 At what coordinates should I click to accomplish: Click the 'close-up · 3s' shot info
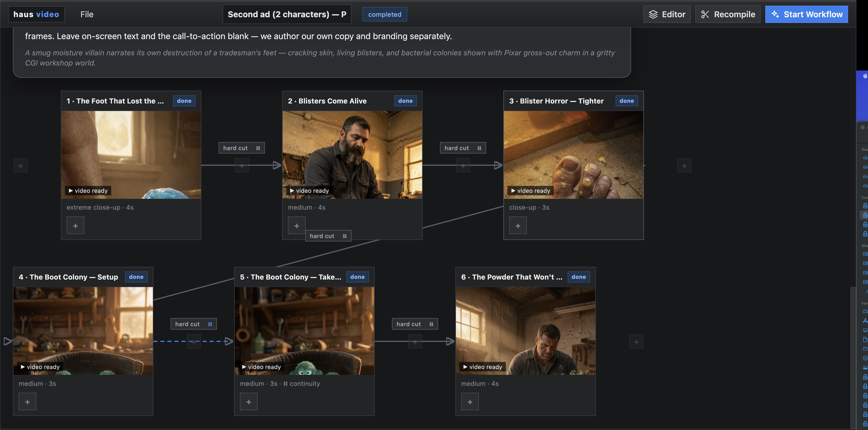(529, 207)
